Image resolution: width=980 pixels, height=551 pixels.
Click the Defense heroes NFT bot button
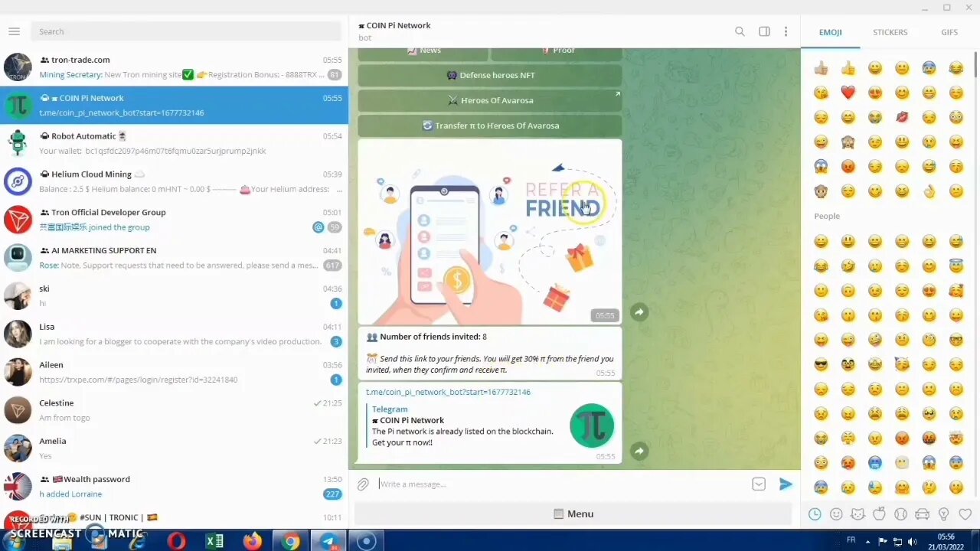point(490,75)
